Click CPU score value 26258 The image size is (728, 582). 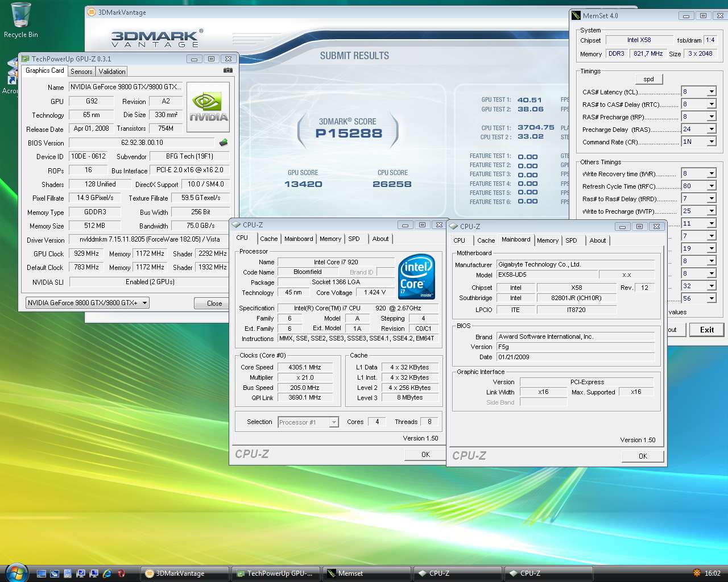tap(392, 184)
